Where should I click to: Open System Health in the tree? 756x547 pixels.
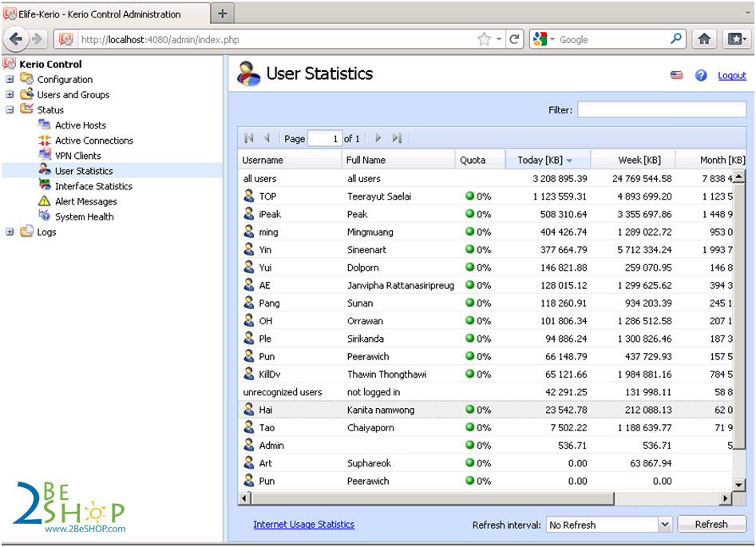[85, 216]
